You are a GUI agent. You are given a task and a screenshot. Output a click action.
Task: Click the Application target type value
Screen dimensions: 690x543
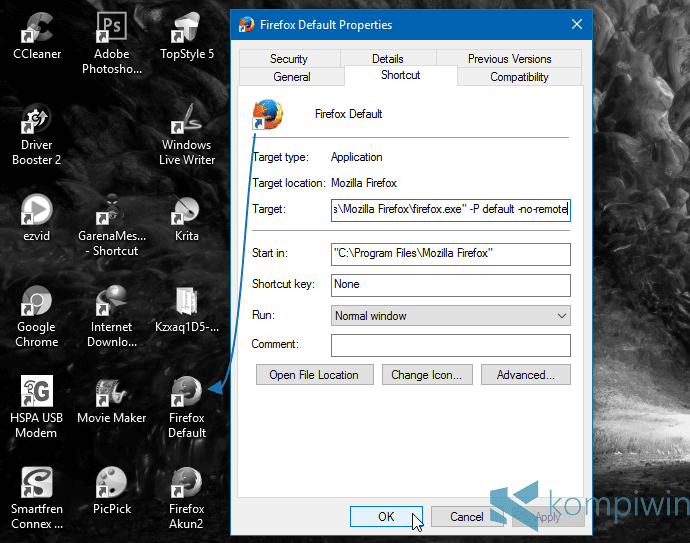(356, 157)
